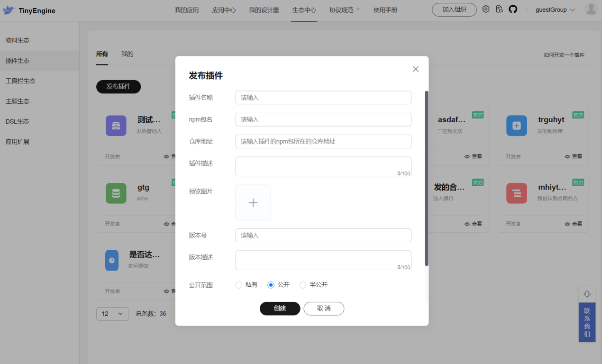The image size is (602, 364).
Task: Select the 半公开 visibility option
Action: (x=303, y=285)
